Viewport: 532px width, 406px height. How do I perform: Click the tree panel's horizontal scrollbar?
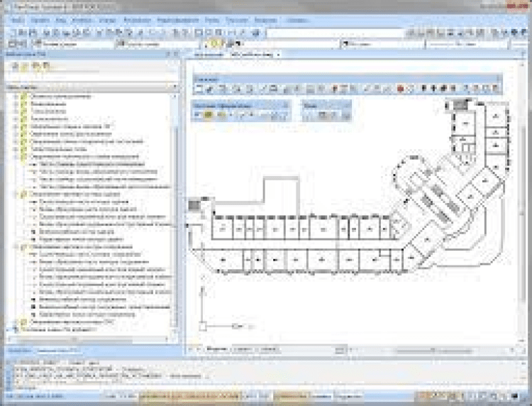[x=87, y=339]
